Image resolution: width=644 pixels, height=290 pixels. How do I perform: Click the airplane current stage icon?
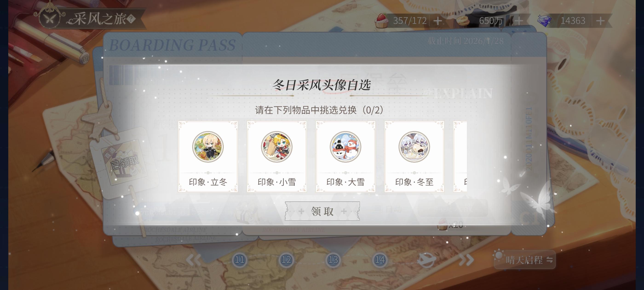pyautogui.click(x=426, y=259)
